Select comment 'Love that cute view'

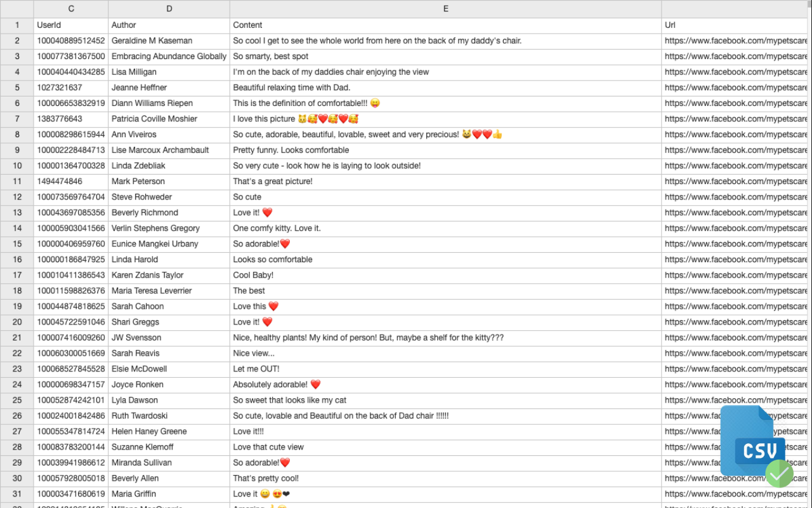pyautogui.click(x=446, y=447)
